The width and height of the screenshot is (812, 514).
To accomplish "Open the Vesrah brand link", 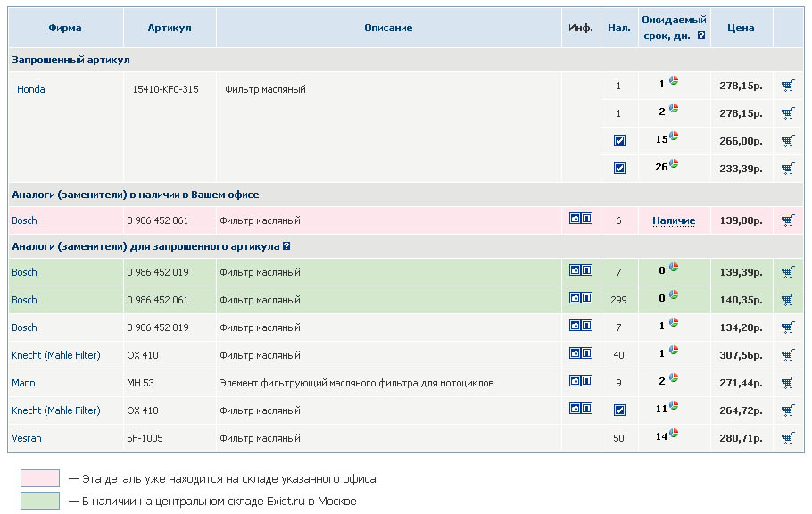I will tap(27, 438).
